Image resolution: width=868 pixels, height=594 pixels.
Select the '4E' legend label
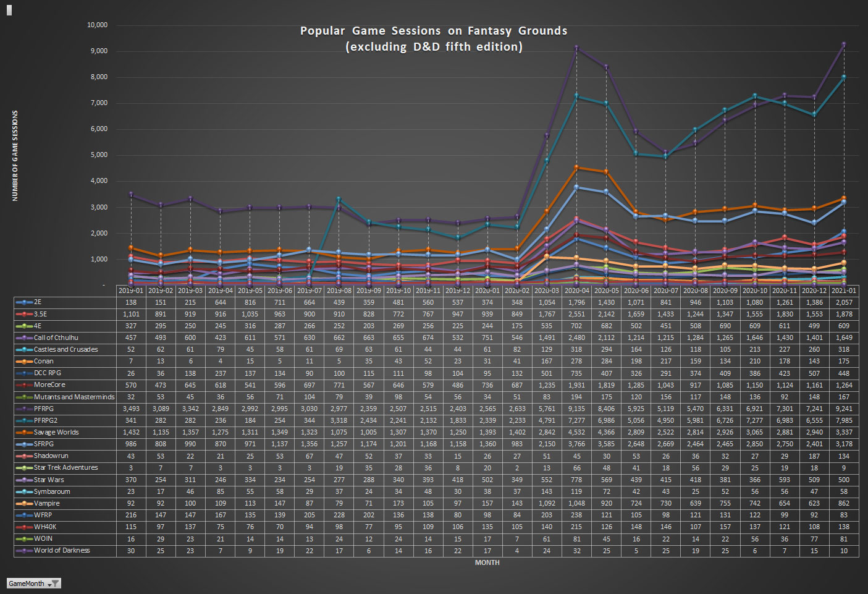point(38,326)
